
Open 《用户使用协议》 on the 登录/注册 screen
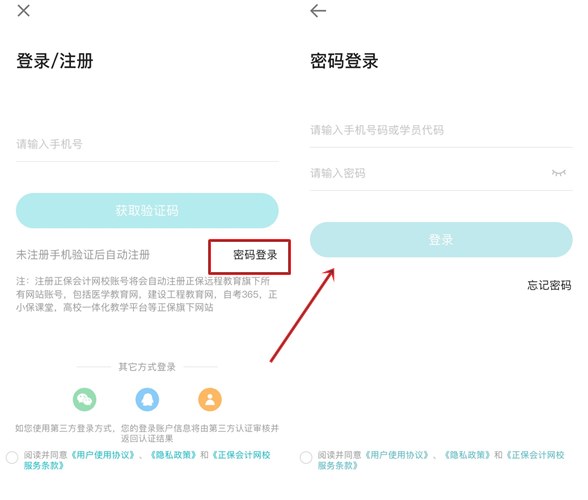click(103, 455)
